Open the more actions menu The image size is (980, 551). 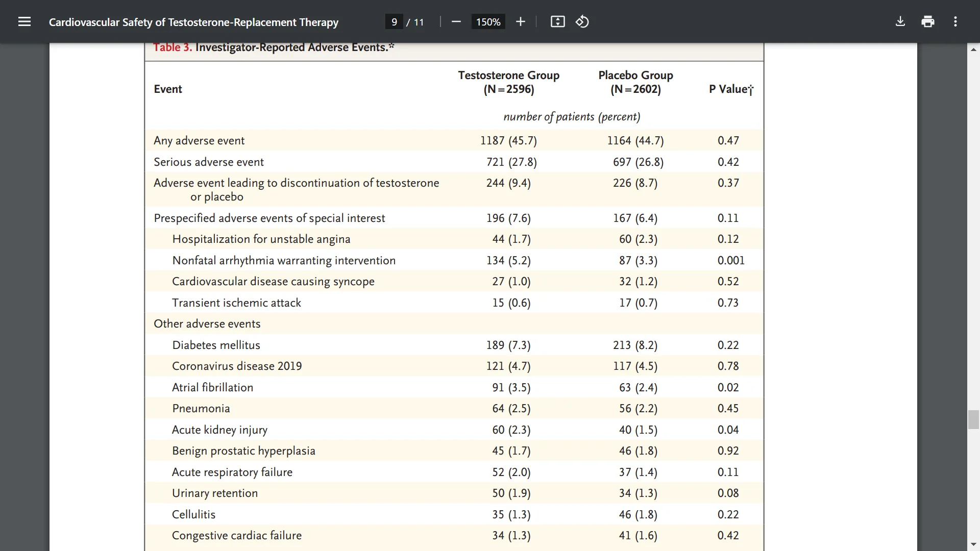coord(955,21)
